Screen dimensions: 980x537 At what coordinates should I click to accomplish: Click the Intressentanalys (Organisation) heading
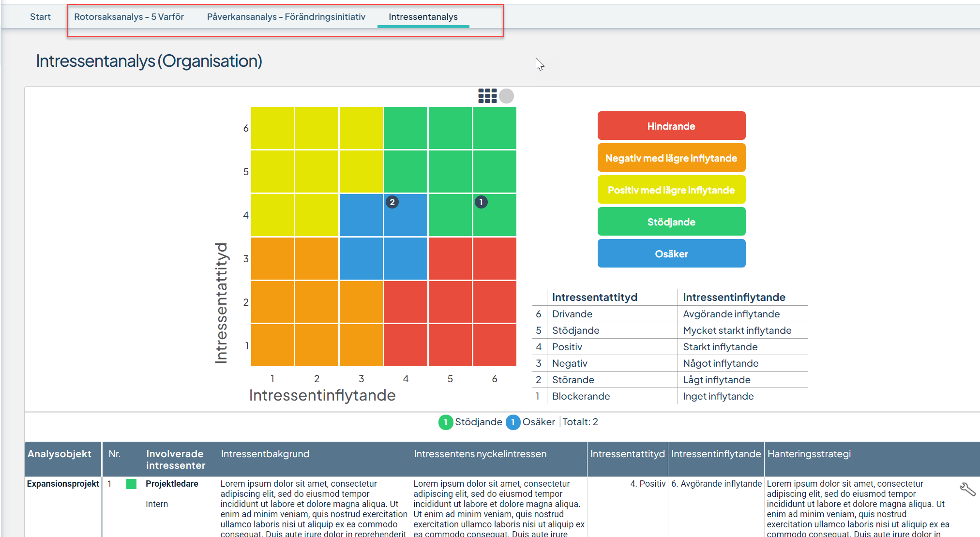pyautogui.click(x=149, y=61)
